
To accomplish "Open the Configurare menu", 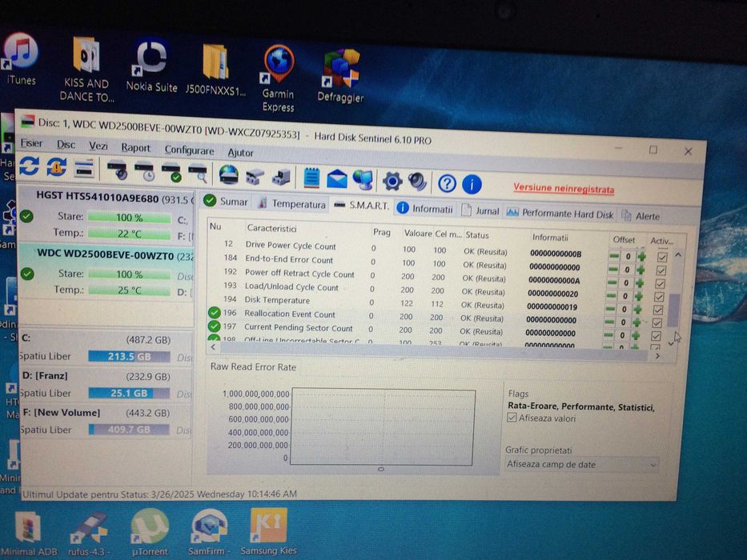I will 189,150.
